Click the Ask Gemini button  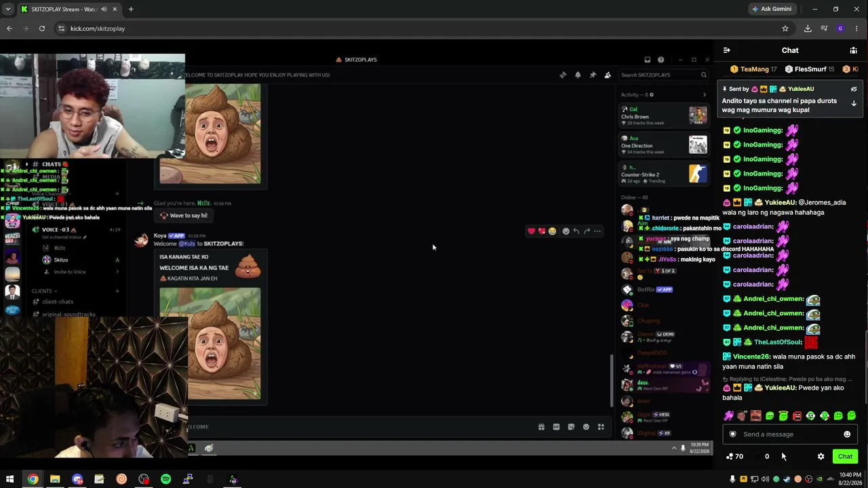tap(772, 9)
